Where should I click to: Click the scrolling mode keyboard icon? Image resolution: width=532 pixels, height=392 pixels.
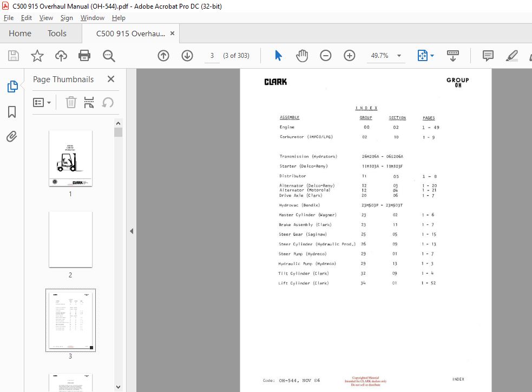point(452,56)
